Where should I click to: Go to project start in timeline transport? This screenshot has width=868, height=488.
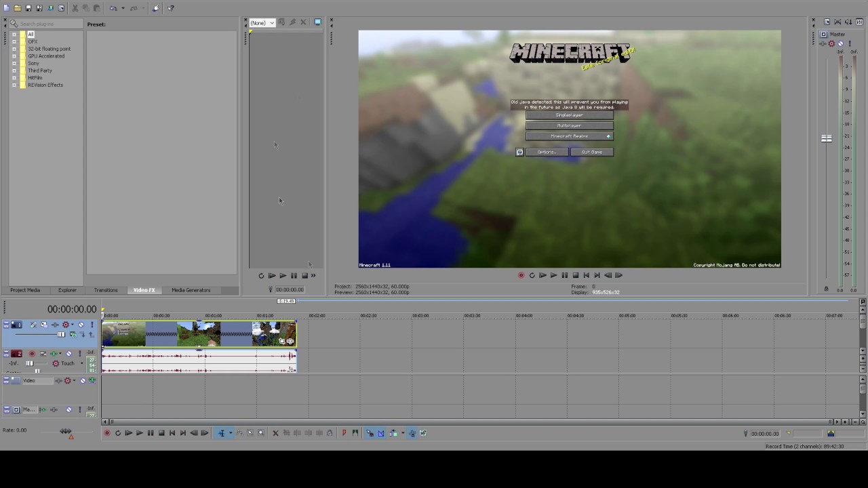[x=172, y=433]
